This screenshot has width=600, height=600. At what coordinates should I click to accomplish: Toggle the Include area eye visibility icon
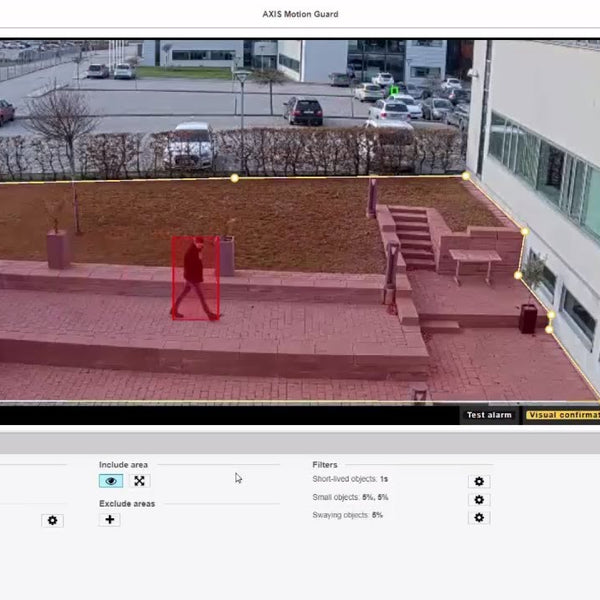[111, 481]
